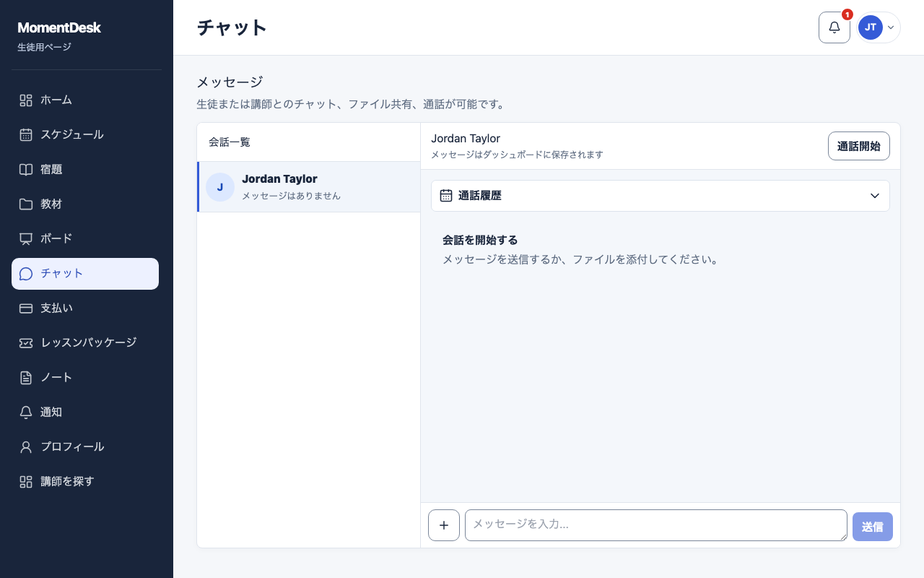The height and width of the screenshot is (578, 924).
Task: Open プロフィール settings
Action: pos(85,447)
